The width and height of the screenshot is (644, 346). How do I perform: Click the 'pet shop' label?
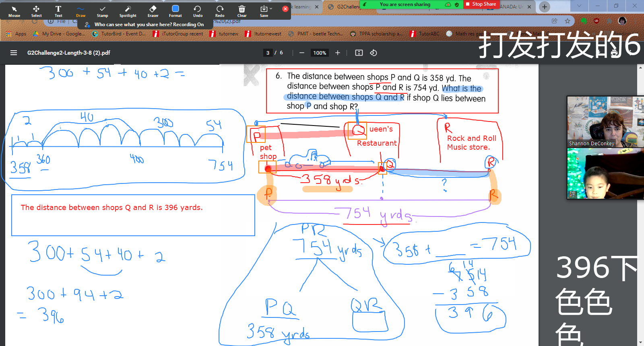[268, 152]
